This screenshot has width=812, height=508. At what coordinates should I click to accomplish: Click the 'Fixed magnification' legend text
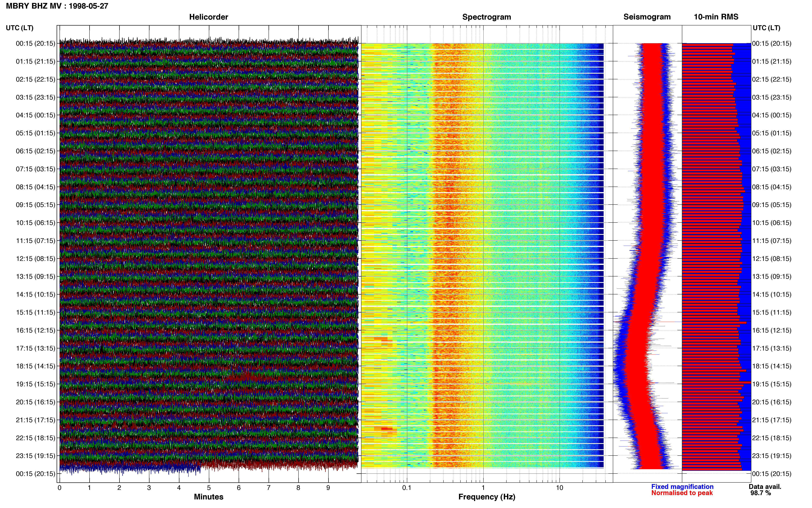pyautogui.click(x=682, y=486)
